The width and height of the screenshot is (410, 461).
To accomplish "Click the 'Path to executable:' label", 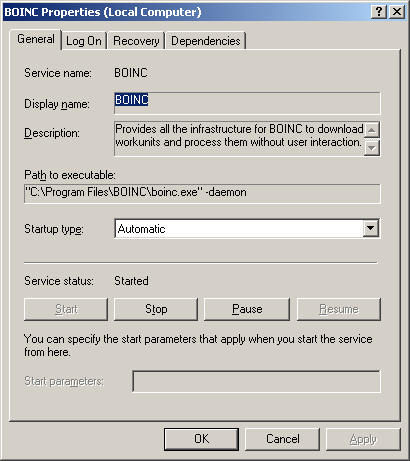I will [x=70, y=175].
